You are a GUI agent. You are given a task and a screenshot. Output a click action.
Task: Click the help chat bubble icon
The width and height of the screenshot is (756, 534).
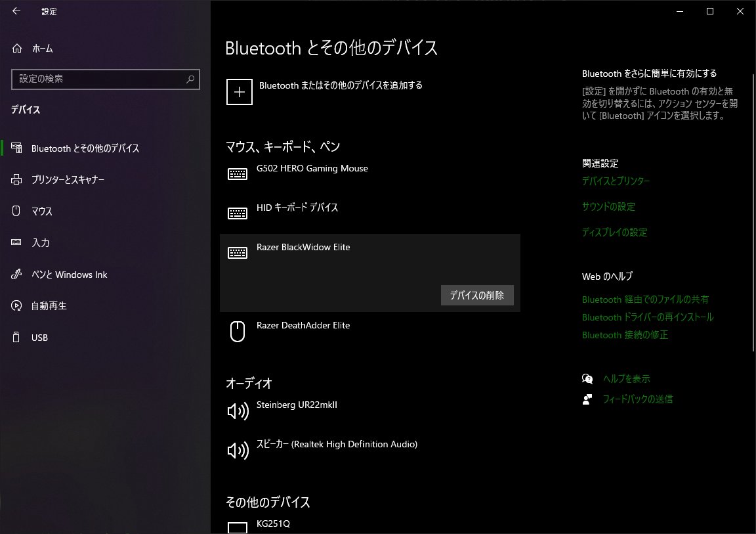[x=587, y=379]
